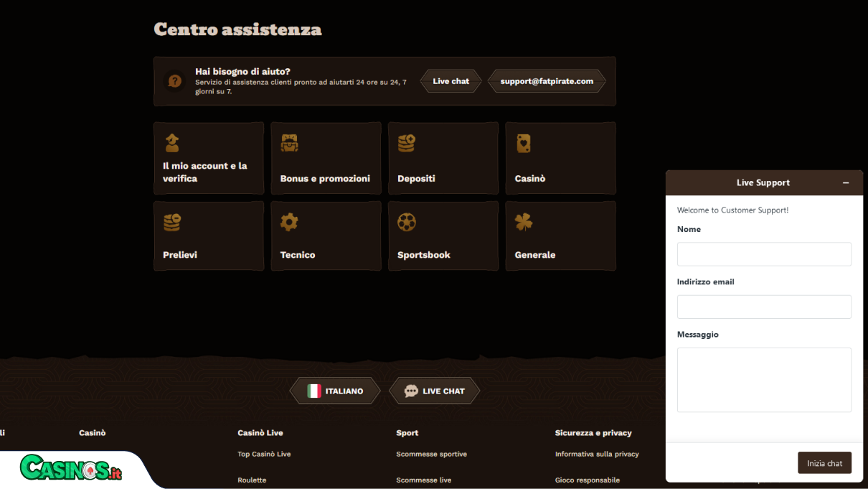Click the chat bubble icon in footer
This screenshot has height=489, width=868.
(x=411, y=391)
